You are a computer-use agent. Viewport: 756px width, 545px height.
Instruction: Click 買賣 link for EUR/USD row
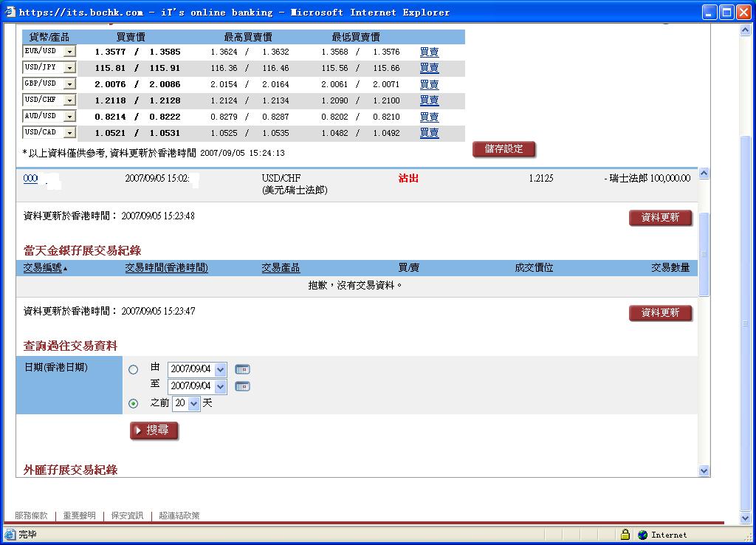coord(429,52)
